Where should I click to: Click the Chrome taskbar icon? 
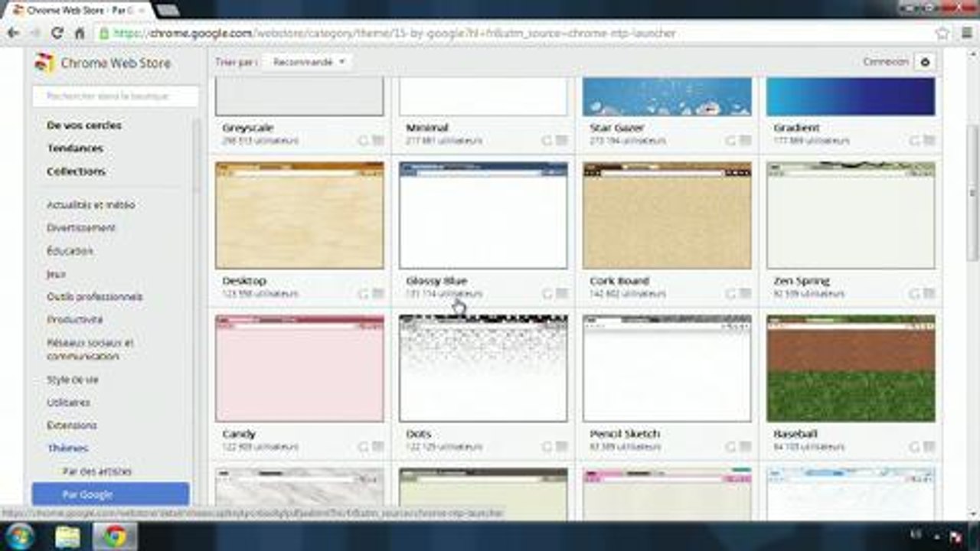pos(115,536)
